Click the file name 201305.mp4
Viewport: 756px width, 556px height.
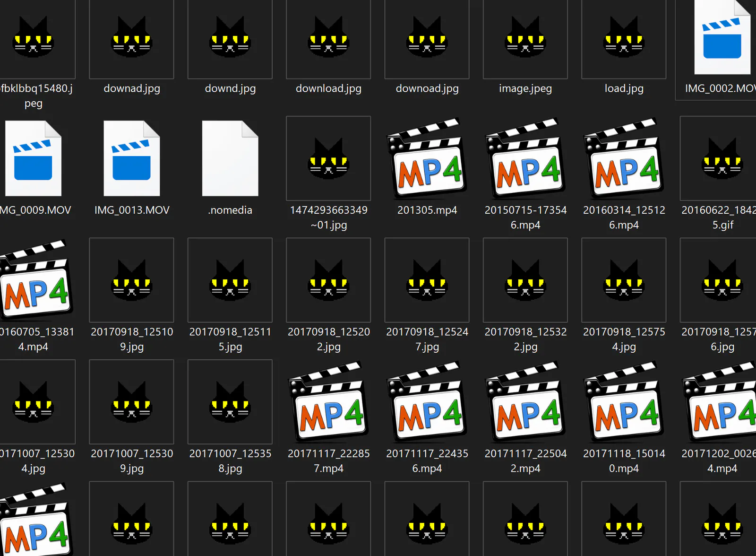point(427,210)
